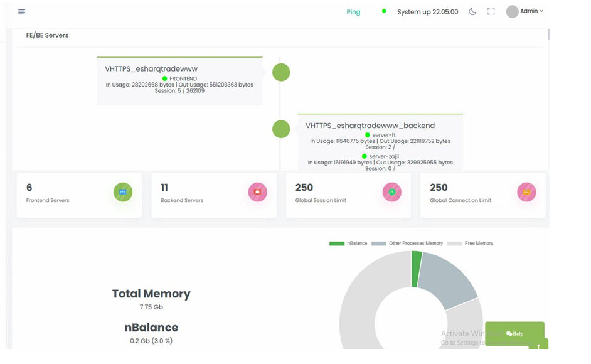Click the Ping link in the header
Screen dimensions: 591x364
click(353, 12)
